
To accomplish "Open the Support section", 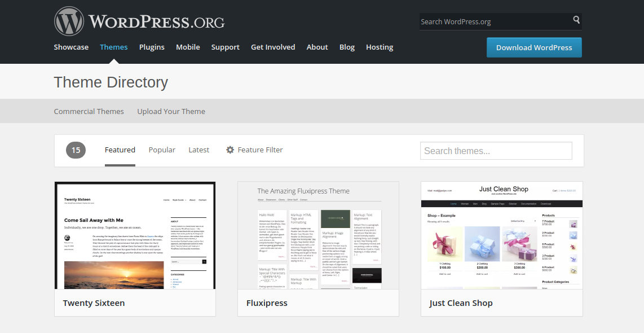I will (x=225, y=47).
